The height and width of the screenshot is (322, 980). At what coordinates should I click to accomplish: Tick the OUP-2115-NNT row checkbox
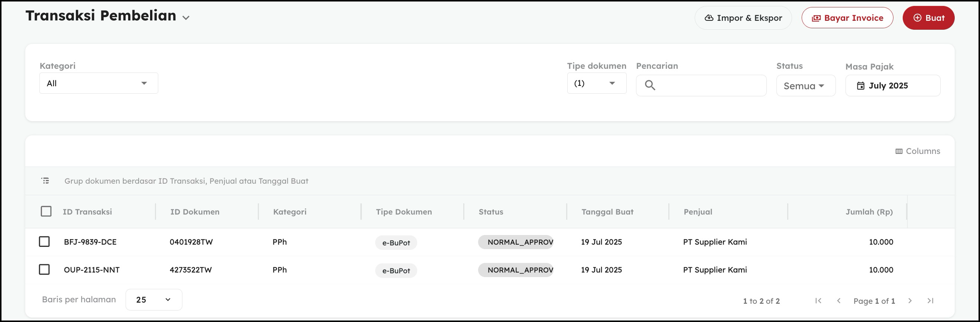point(45,270)
